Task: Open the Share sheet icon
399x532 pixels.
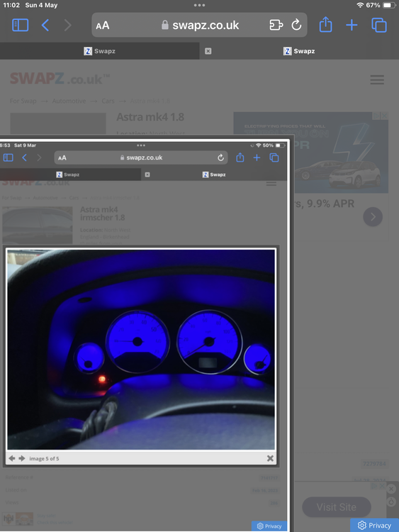Action: tap(325, 25)
